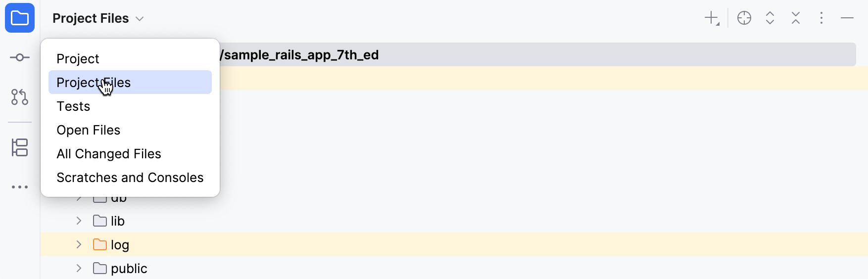This screenshot has height=279, width=868.
Task: Show more tool windows (three dots)
Action: click(x=20, y=187)
